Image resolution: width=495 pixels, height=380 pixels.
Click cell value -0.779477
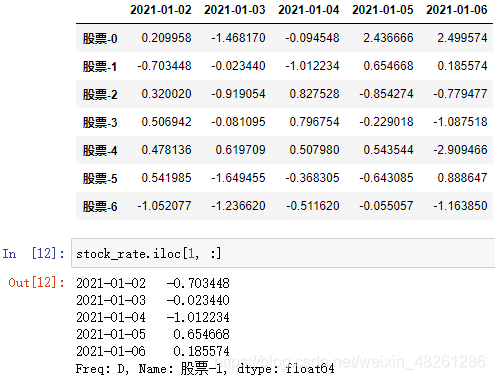pos(460,94)
